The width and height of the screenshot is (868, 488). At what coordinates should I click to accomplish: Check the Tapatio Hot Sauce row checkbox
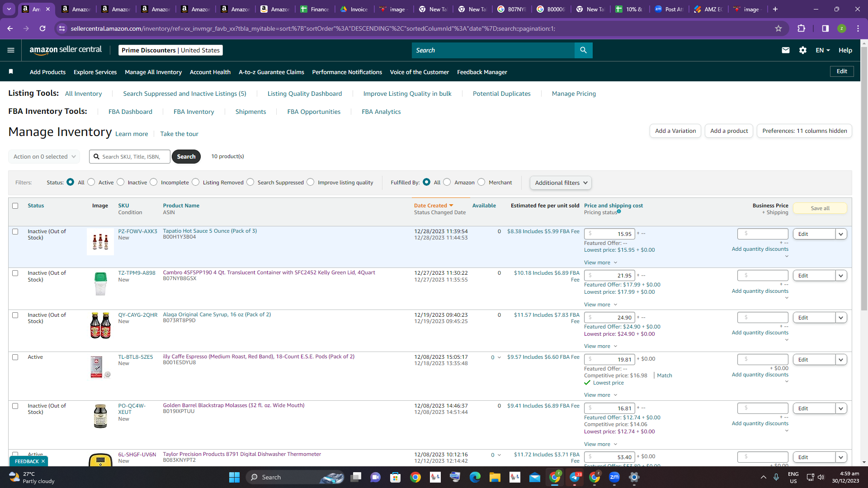point(15,232)
